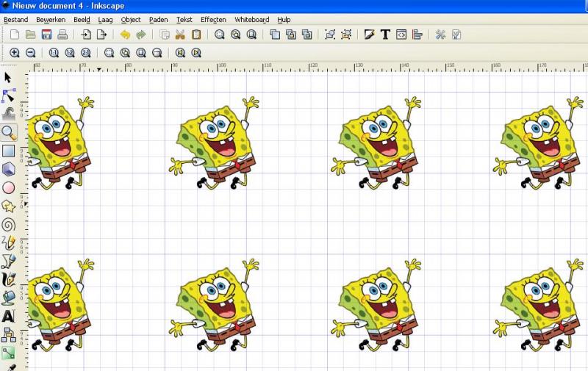The height and width of the screenshot is (371, 588).
Task: Set zoom to 1:2
Action: click(x=70, y=53)
